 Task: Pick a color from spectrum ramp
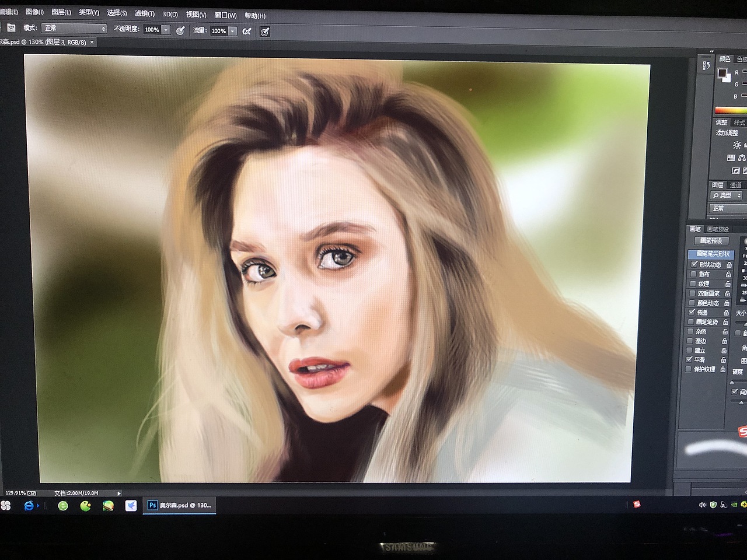pyautogui.click(x=731, y=110)
